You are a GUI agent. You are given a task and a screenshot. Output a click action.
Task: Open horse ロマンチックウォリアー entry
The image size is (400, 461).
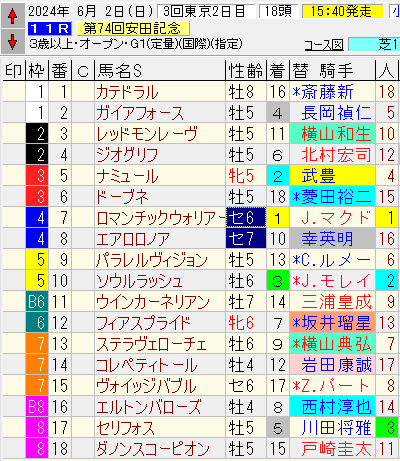click(160, 218)
